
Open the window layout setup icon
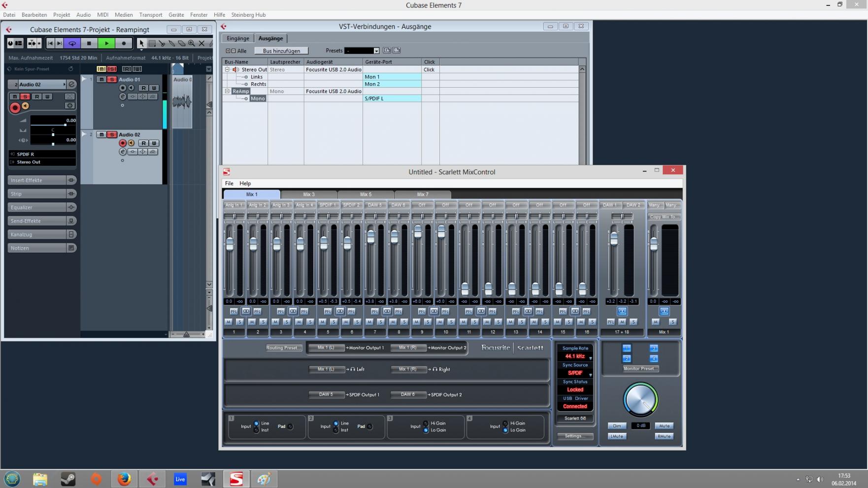point(19,43)
